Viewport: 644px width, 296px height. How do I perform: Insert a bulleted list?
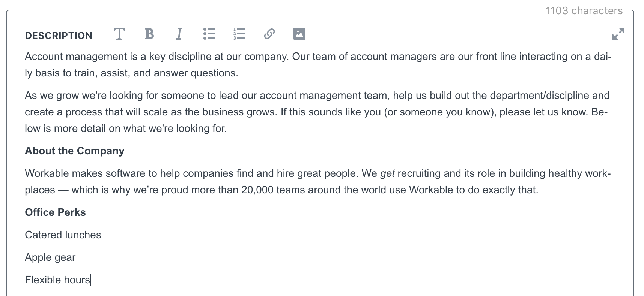pos(209,34)
